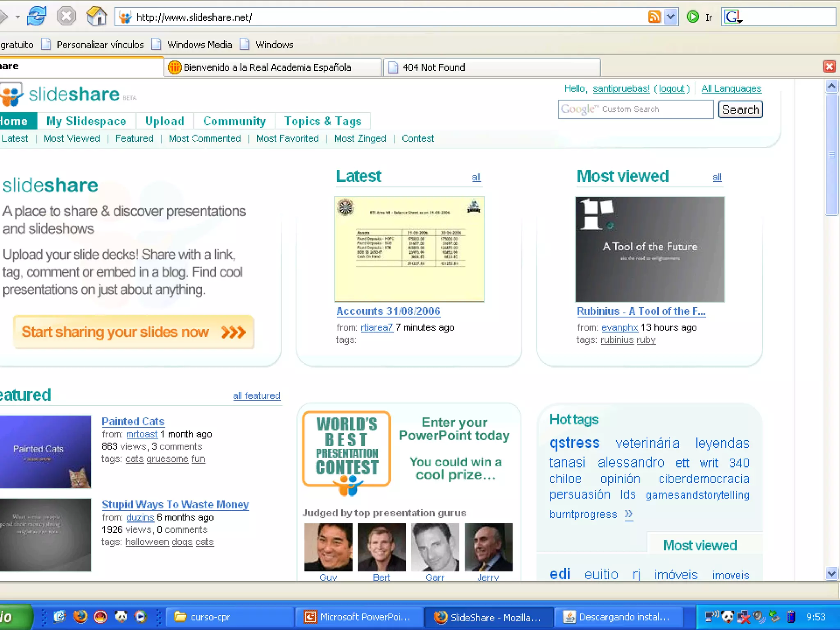Open My Slidespace tab
The width and height of the screenshot is (840, 630).
pos(86,121)
